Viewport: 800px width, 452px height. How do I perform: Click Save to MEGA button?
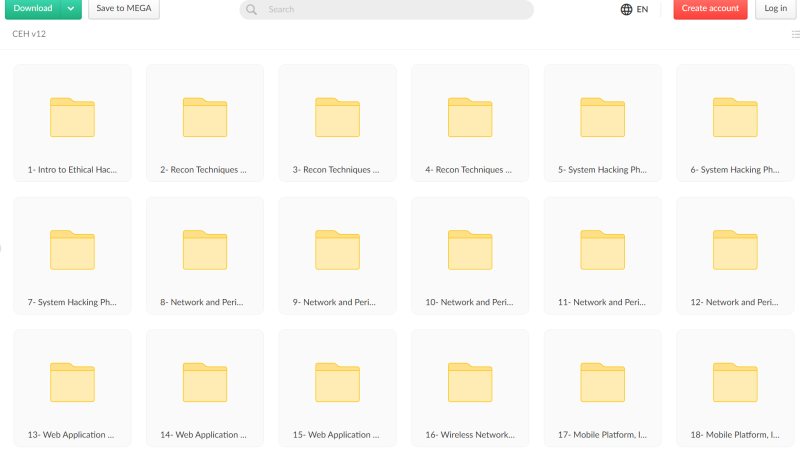click(124, 9)
